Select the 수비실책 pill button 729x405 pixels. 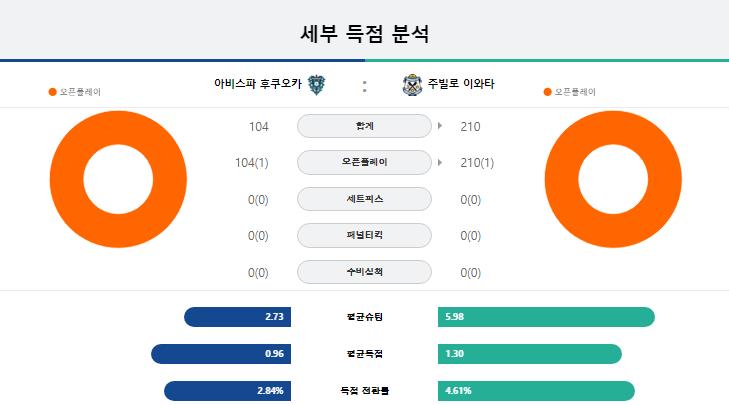[364, 272]
